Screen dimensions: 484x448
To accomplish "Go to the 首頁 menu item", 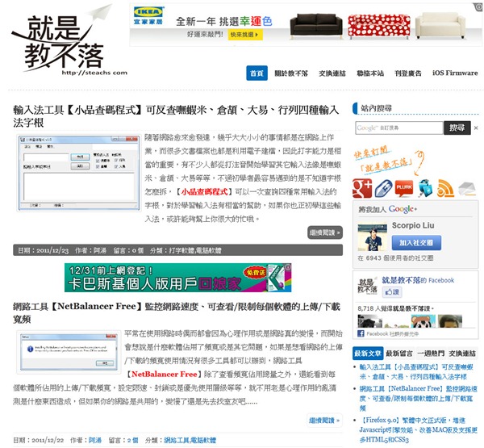I will [257, 73].
